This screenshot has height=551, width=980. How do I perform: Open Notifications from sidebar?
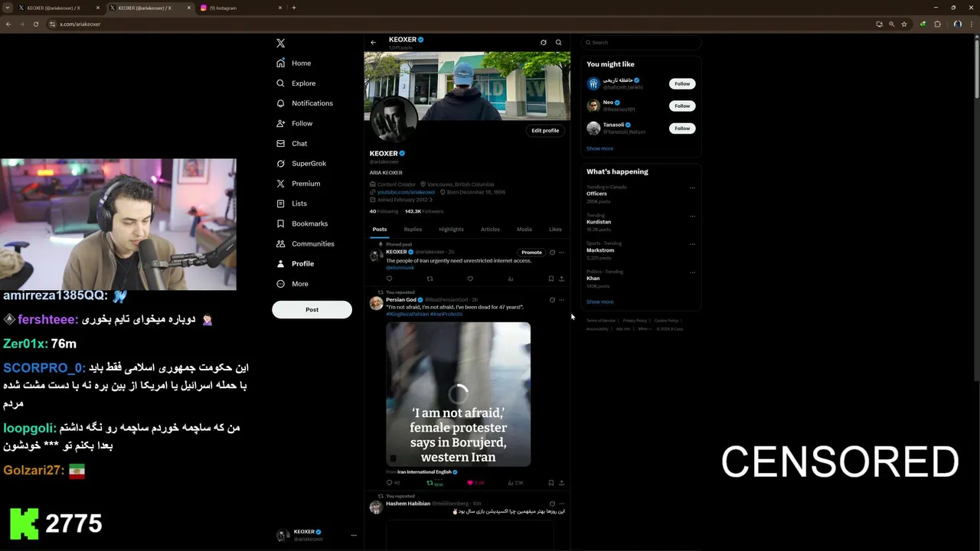pos(305,103)
